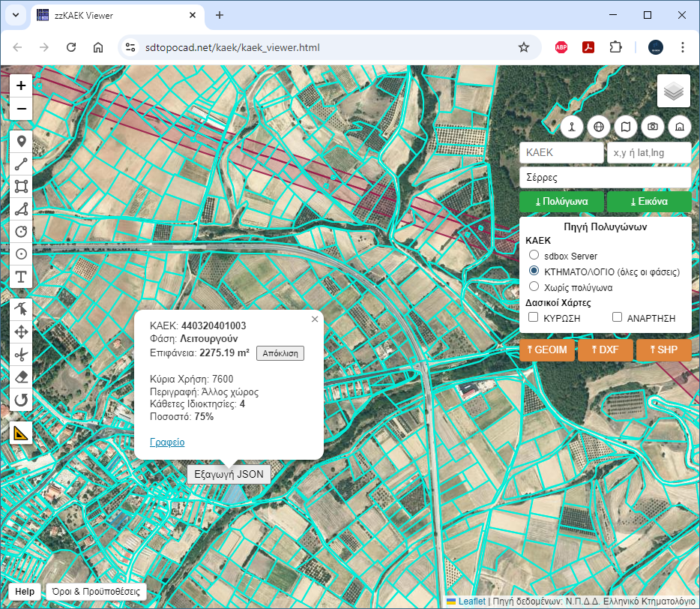Image resolution: width=700 pixels, height=609 pixels.
Task: Open the map layers selector
Action: (674, 91)
